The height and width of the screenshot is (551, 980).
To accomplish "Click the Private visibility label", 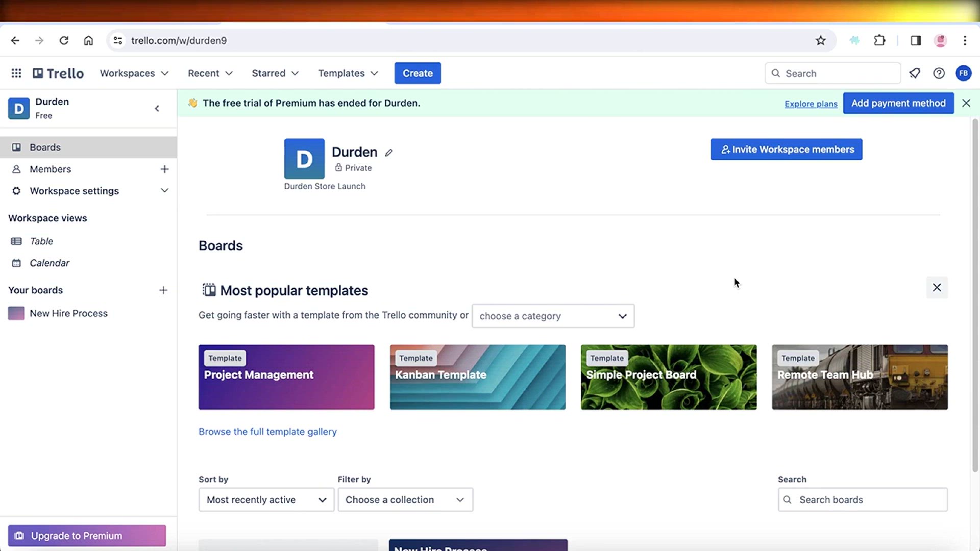I will point(353,168).
